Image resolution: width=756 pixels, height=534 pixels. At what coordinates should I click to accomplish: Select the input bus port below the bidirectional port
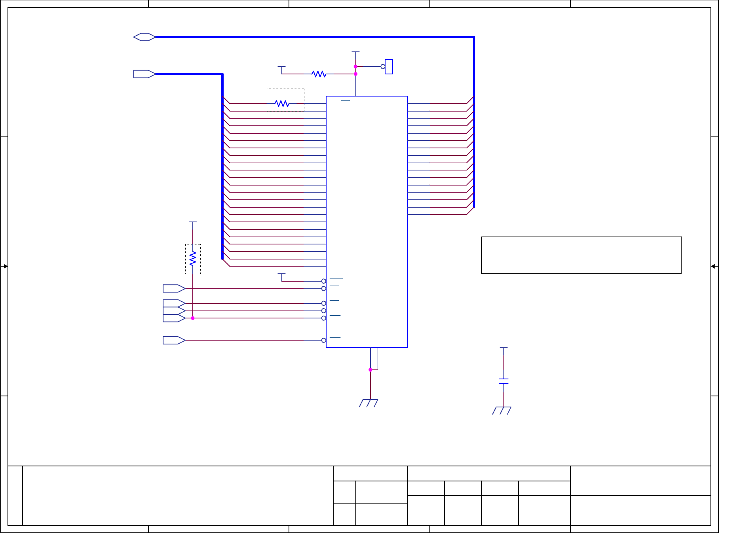pos(144,74)
